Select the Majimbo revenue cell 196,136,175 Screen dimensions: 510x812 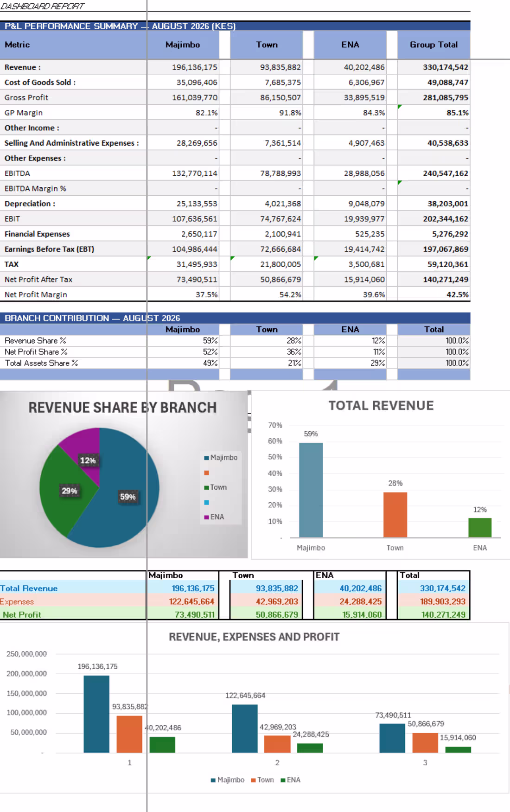coord(183,67)
